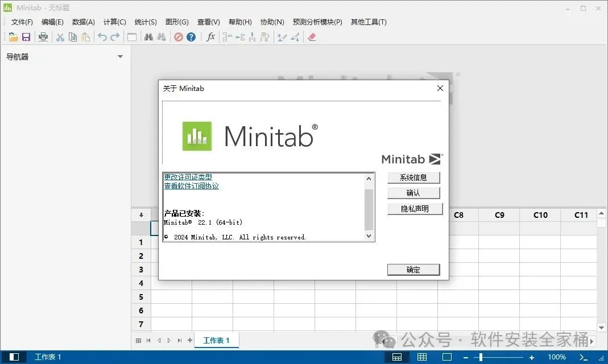
Task: Jump to first worksheet tab arrow
Action: (148, 340)
